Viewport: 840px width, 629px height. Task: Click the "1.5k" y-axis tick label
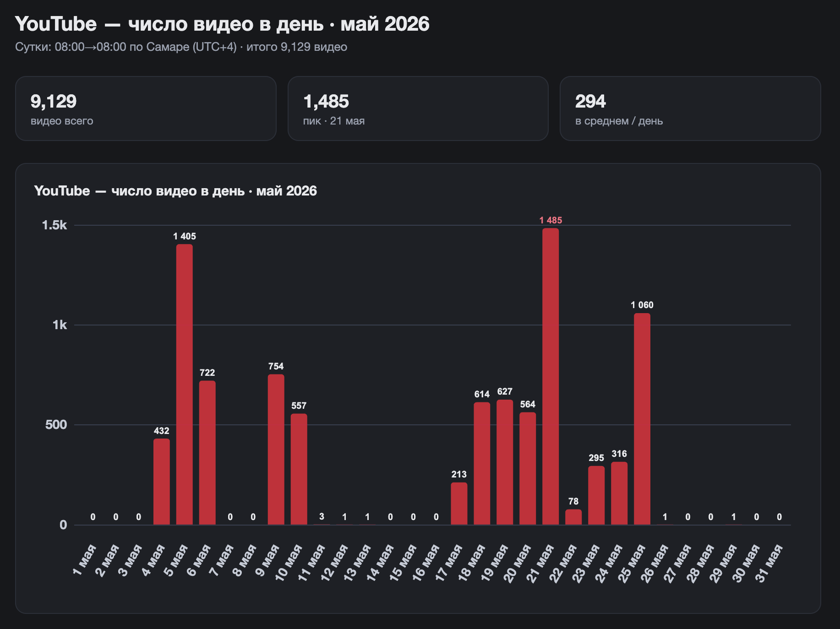[55, 225]
